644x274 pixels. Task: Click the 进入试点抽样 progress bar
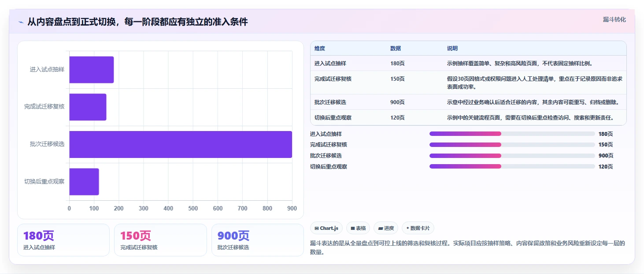(512, 134)
